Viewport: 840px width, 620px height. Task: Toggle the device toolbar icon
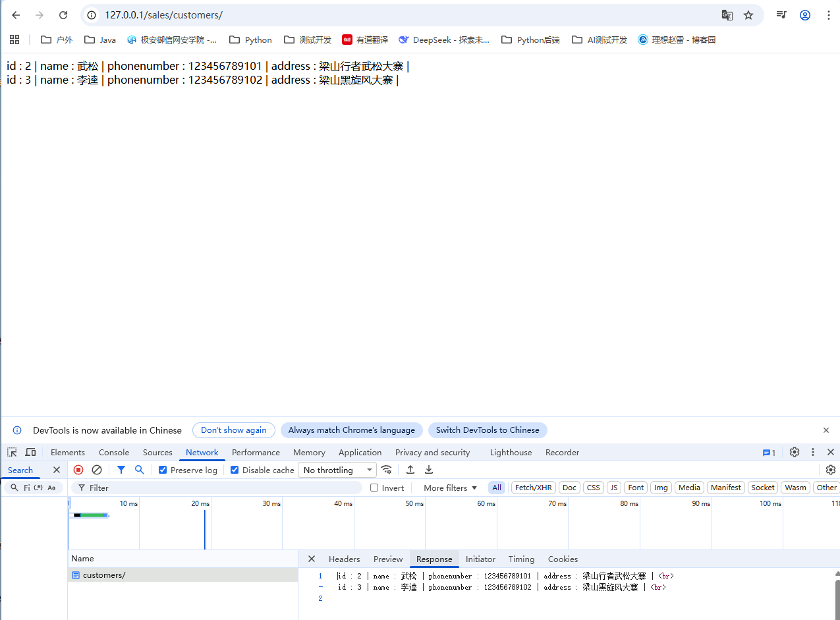(x=30, y=452)
